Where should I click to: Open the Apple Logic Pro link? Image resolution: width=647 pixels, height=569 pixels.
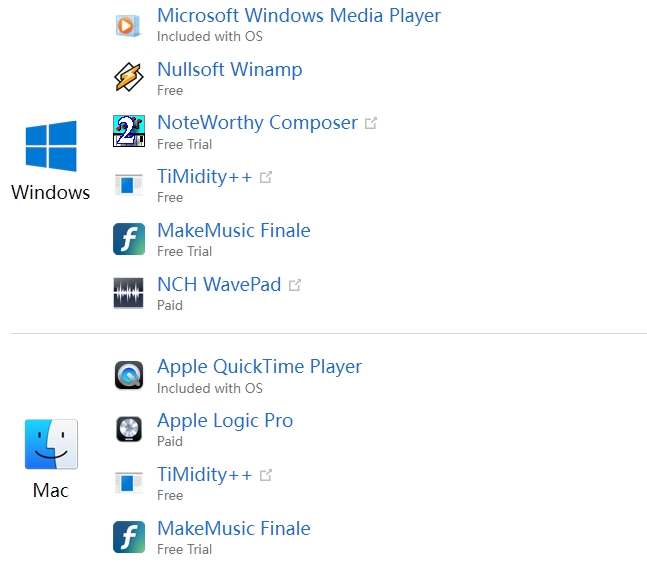(x=225, y=420)
